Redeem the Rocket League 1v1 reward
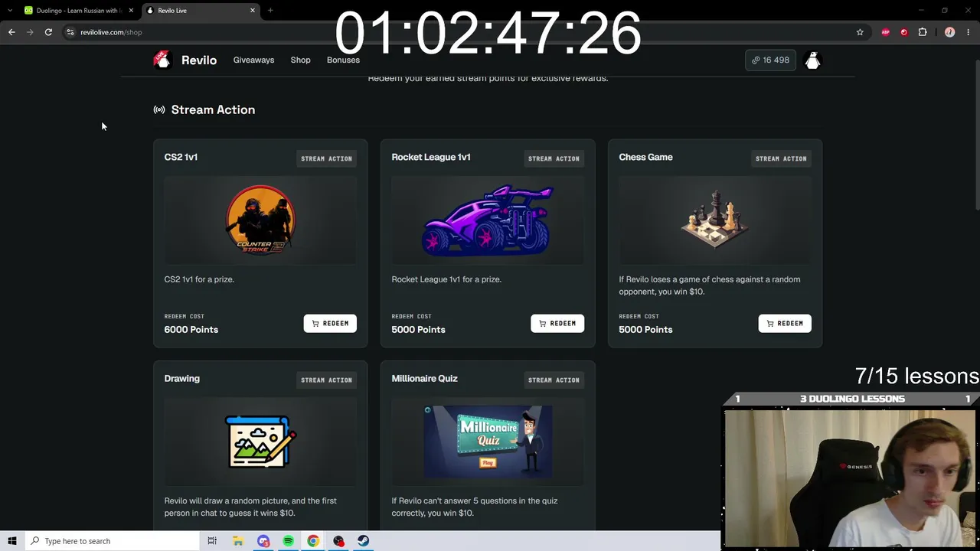Screen dimensions: 980x551 click(557, 323)
